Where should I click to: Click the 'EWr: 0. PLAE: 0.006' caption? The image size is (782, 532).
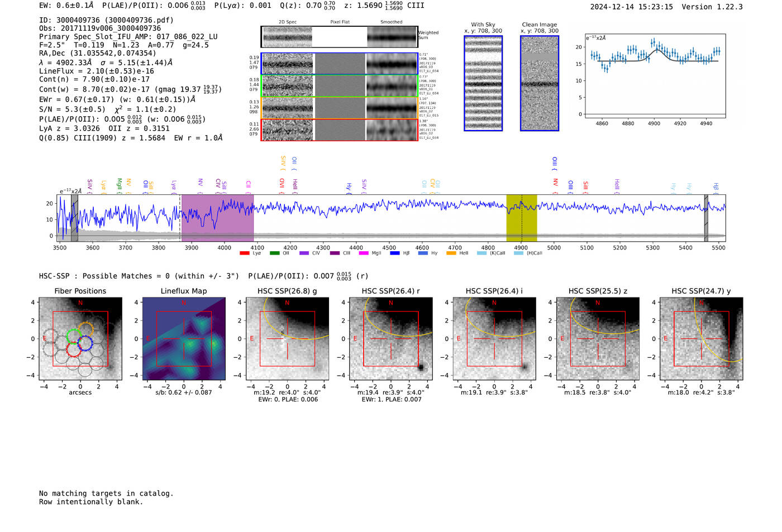point(288,399)
